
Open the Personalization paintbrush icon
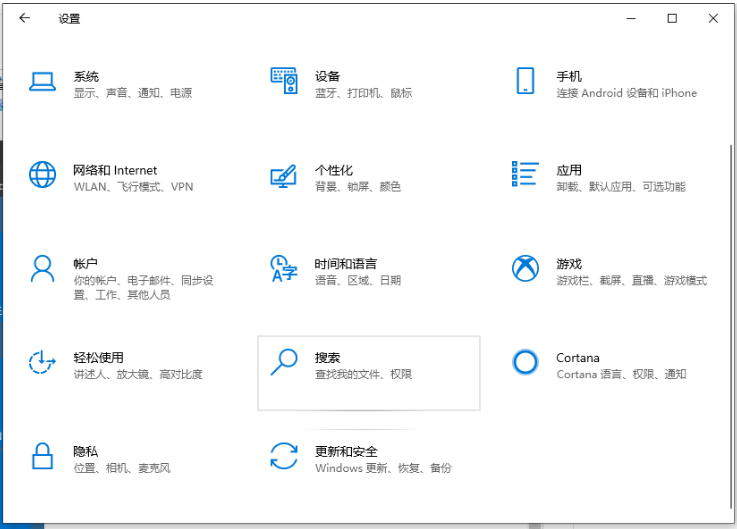[x=284, y=176]
